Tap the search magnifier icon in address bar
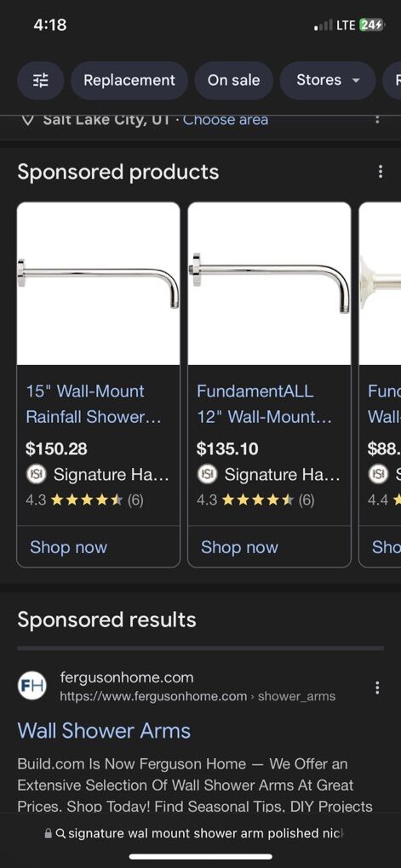401x868 pixels. point(60,833)
